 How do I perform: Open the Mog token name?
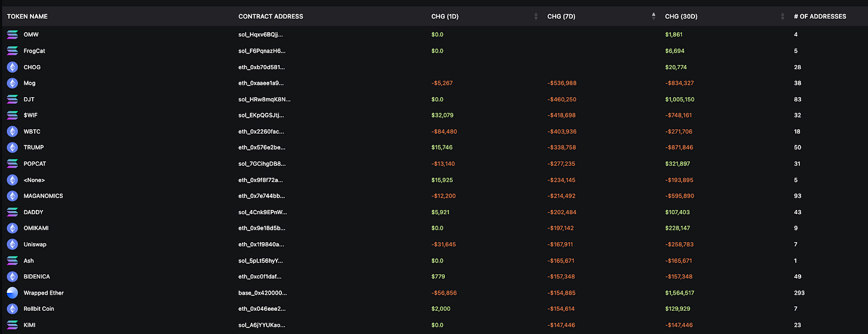[x=29, y=83]
